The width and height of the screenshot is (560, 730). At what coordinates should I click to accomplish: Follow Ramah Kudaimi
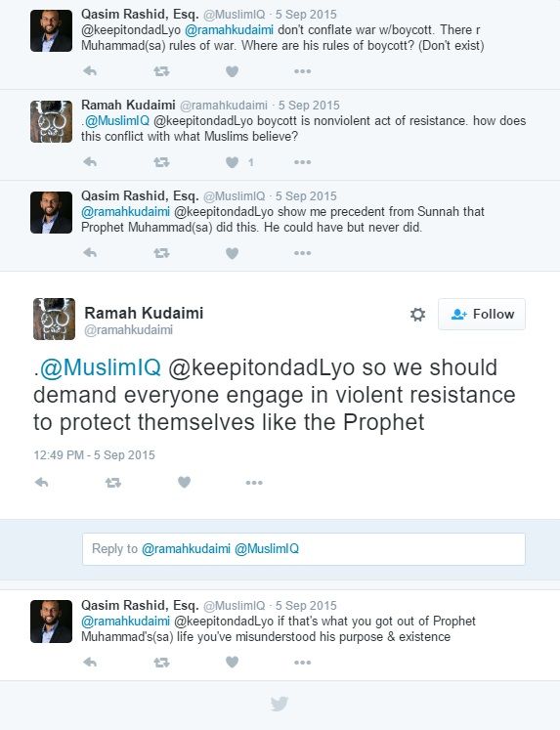coord(482,315)
